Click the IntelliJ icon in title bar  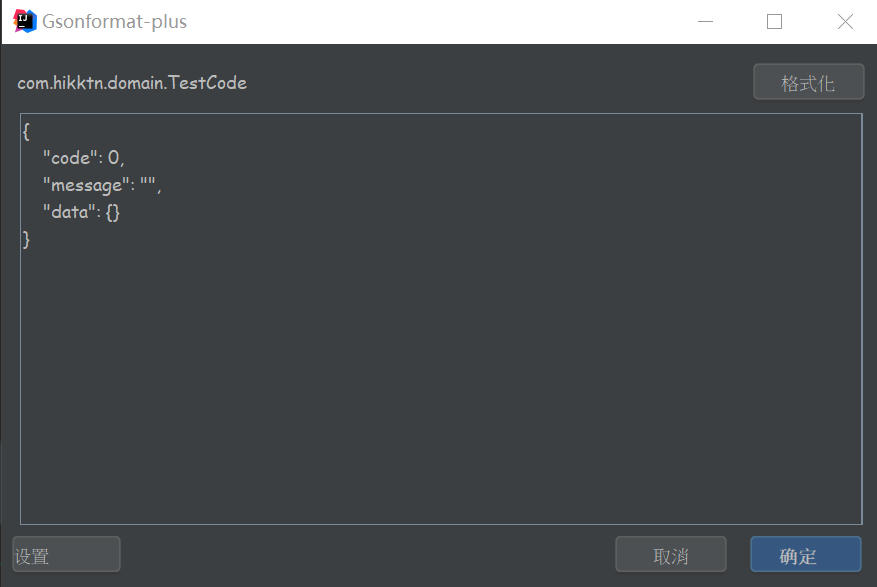tap(25, 21)
